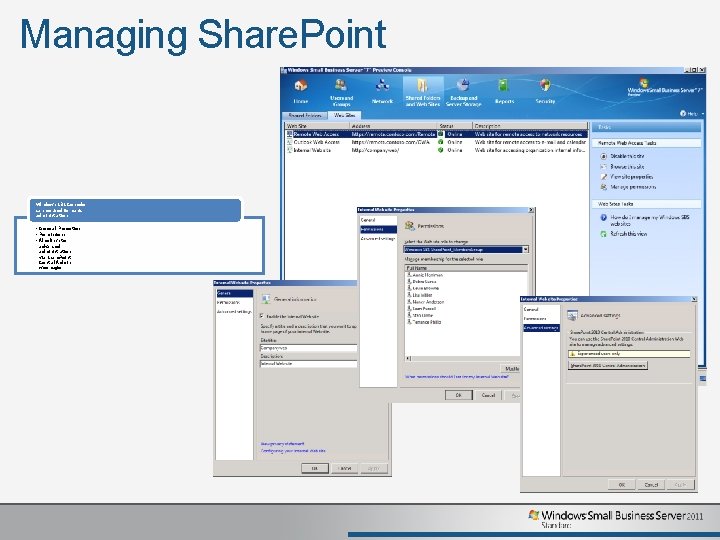The height and width of the screenshot is (540, 720).
Task: Select Advanced settings in the Permissions dialog sidebar
Action: pyautogui.click(x=378, y=238)
